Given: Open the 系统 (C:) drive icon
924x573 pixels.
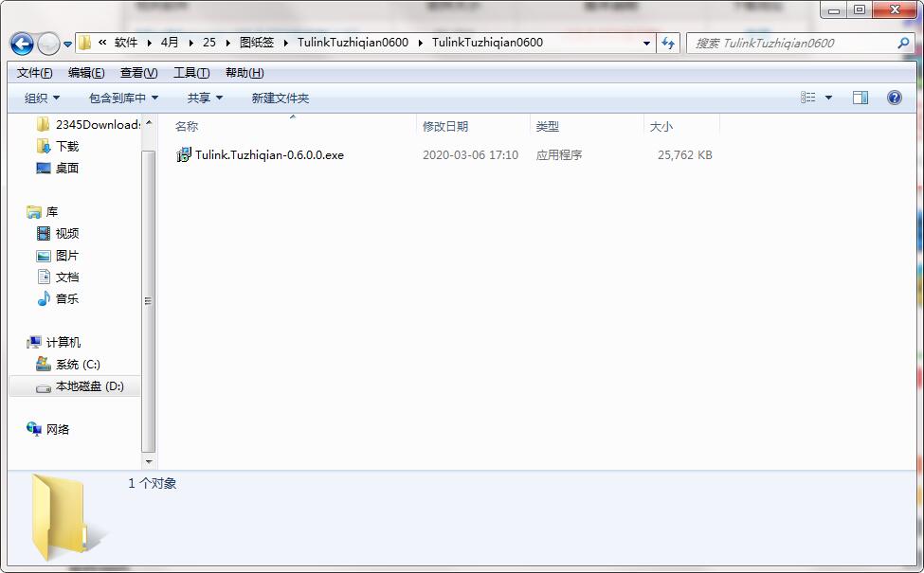Looking at the screenshot, I should [x=43, y=364].
